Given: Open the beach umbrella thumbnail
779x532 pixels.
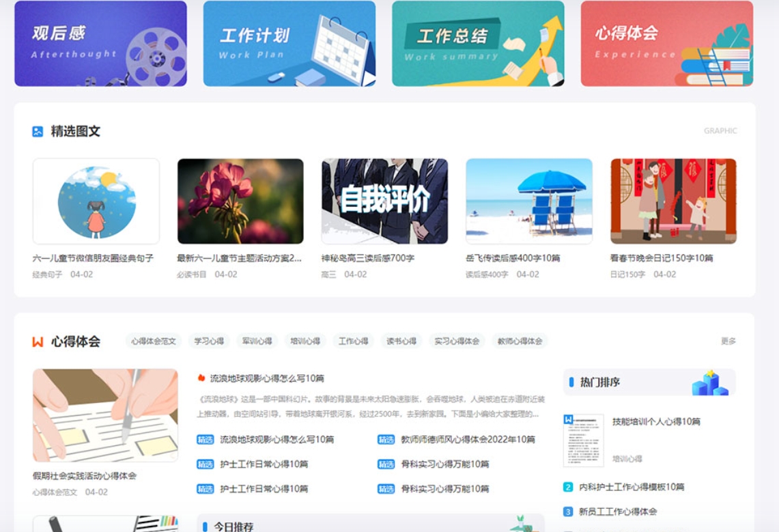Looking at the screenshot, I should 529,201.
